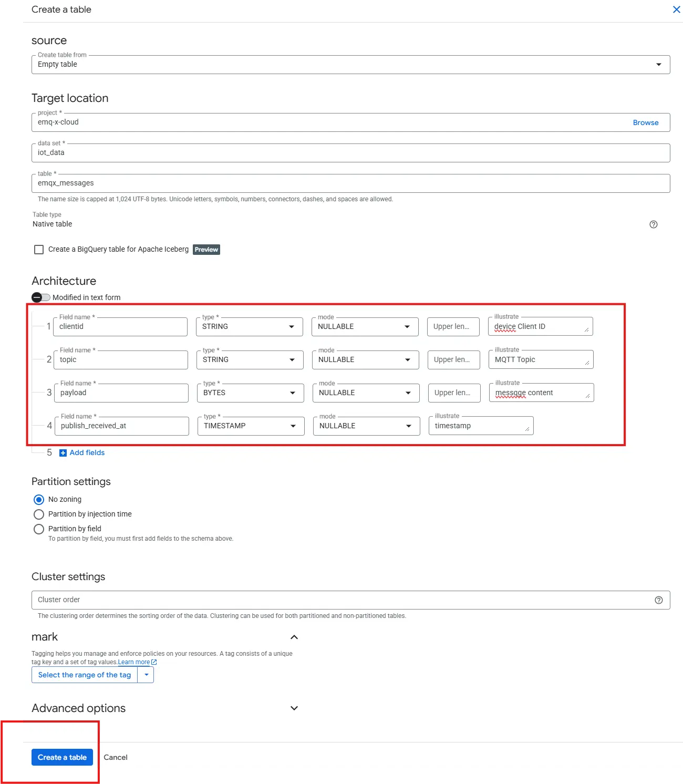Collapse the mark section
The width and height of the screenshot is (683, 784).
[x=294, y=637]
